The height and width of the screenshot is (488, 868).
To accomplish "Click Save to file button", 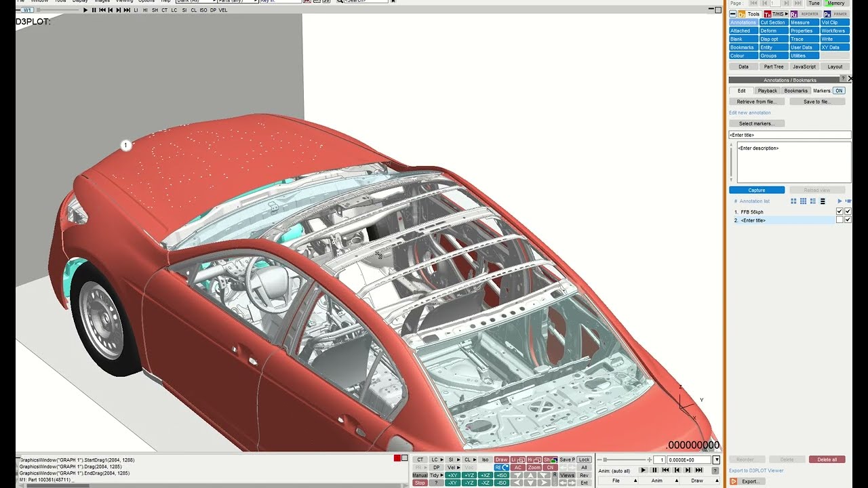I will click(817, 102).
